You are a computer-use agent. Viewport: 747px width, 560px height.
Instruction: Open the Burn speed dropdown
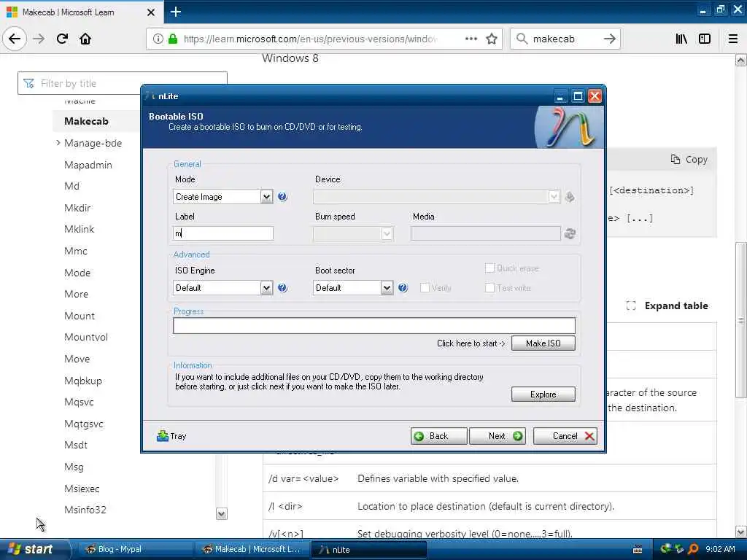[387, 233]
